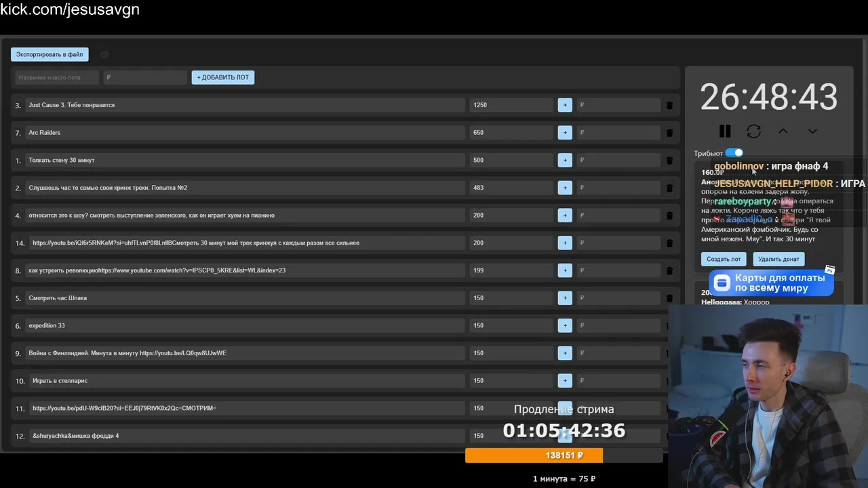This screenshot has width=868, height=488.
Task: Click the 138151 ₽ donation progress bar
Action: (564, 455)
